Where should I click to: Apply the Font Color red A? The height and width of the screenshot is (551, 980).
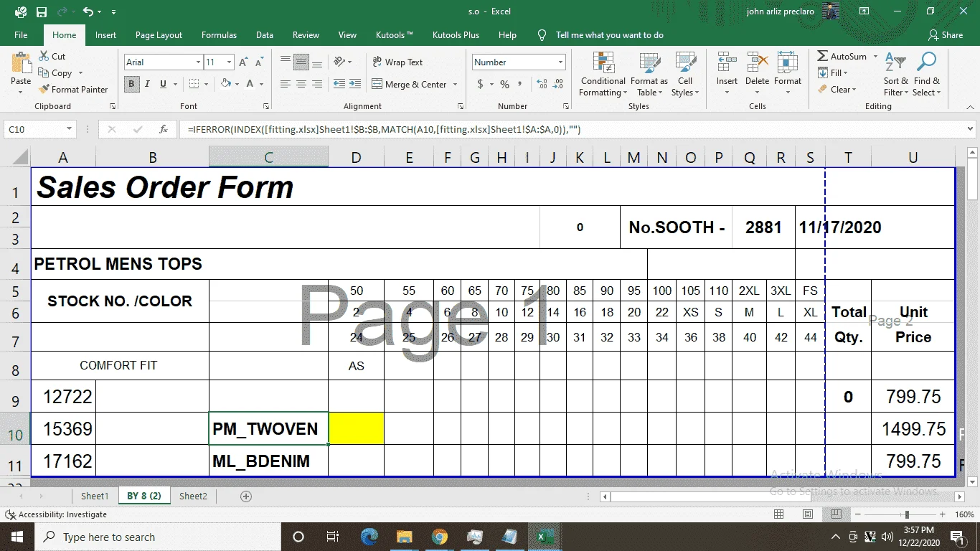[x=250, y=84]
